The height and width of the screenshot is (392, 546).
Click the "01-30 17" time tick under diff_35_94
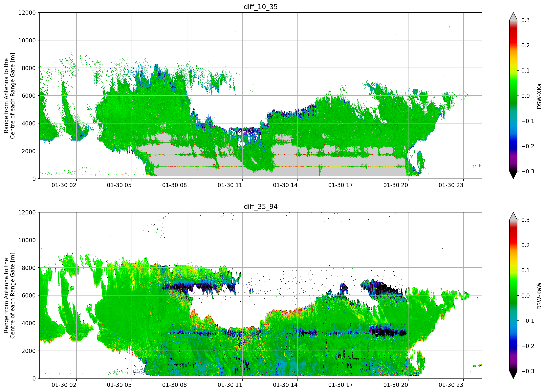point(340,385)
